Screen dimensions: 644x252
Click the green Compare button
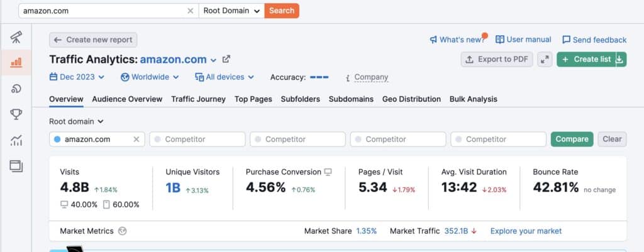(x=572, y=139)
